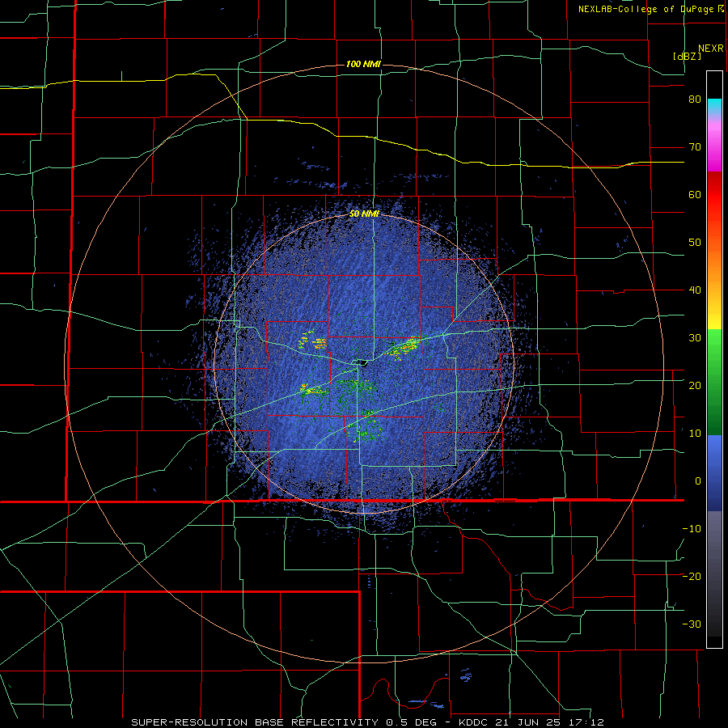Click the -30 value on the dBZ scale
728x728 pixels.
(x=692, y=624)
